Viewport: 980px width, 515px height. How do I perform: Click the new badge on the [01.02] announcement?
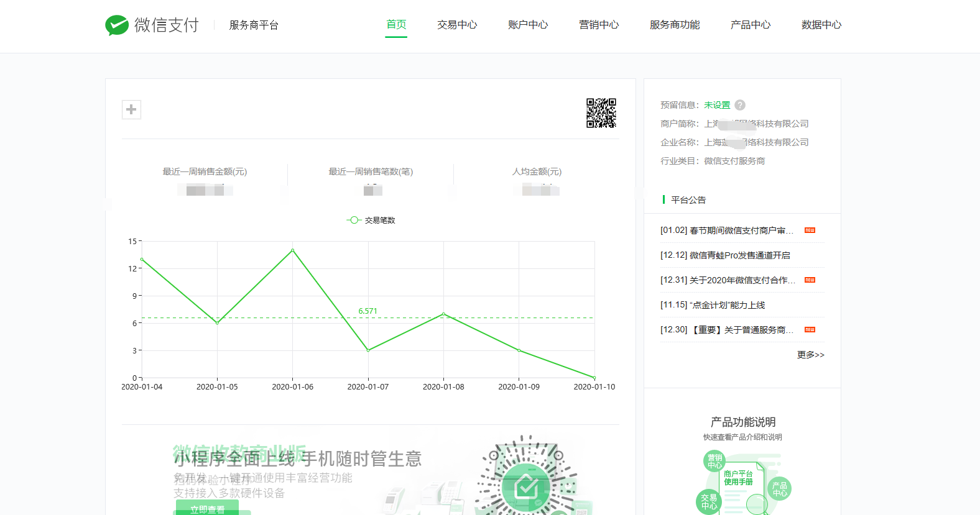coord(810,230)
